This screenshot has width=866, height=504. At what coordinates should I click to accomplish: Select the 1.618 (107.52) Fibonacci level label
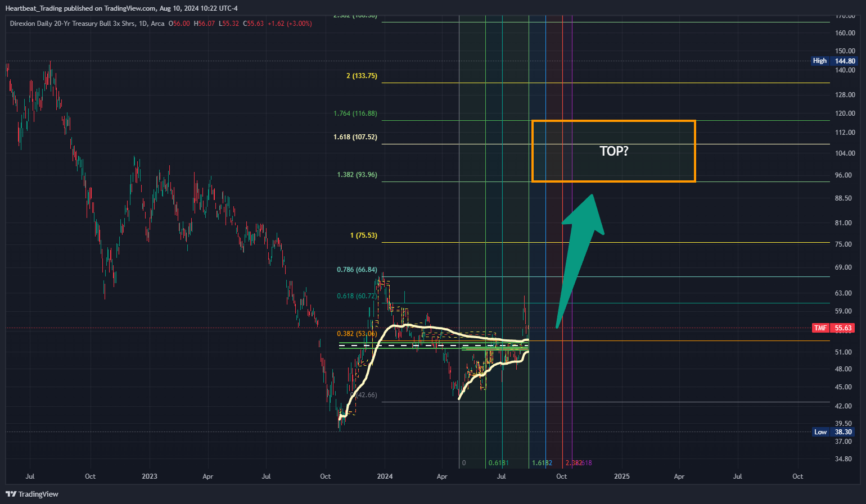point(355,137)
